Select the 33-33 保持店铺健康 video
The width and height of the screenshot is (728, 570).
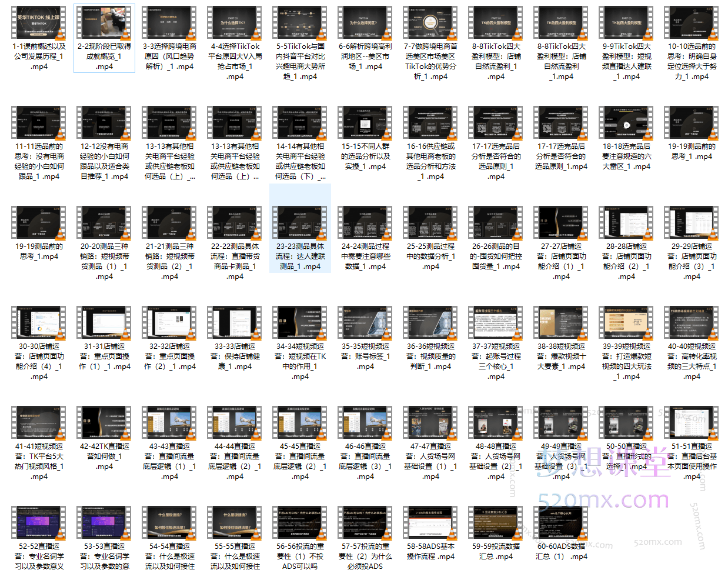[x=235, y=324]
